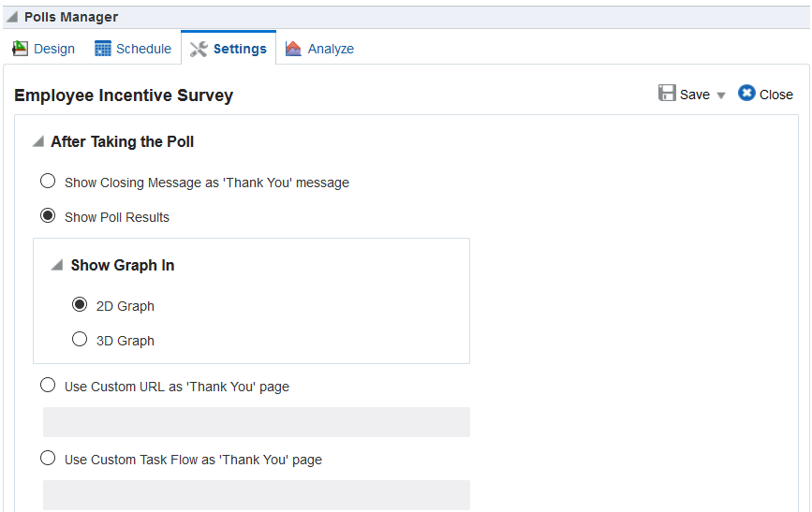The image size is (812, 512).
Task: Switch to the Schedule tab
Action: point(143,49)
